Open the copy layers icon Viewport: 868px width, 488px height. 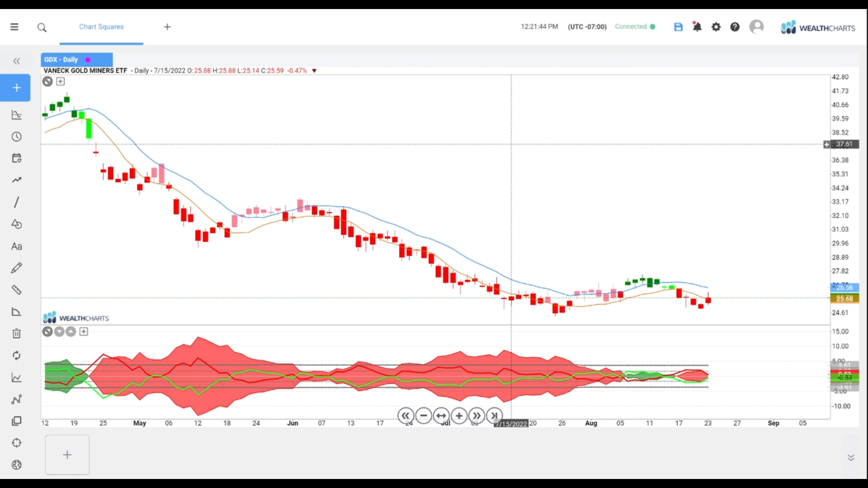click(x=17, y=421)
